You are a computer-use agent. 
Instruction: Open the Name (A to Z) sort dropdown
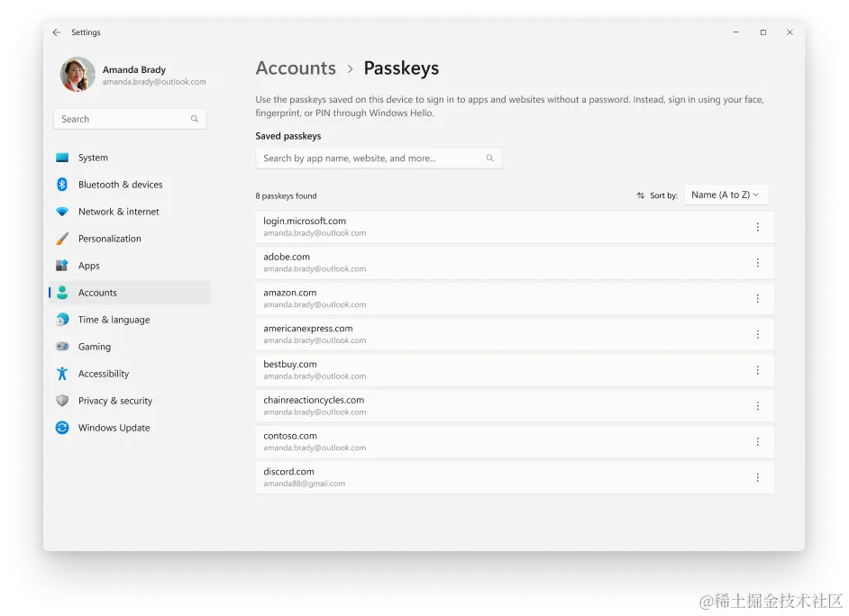[x=726, y=195]
